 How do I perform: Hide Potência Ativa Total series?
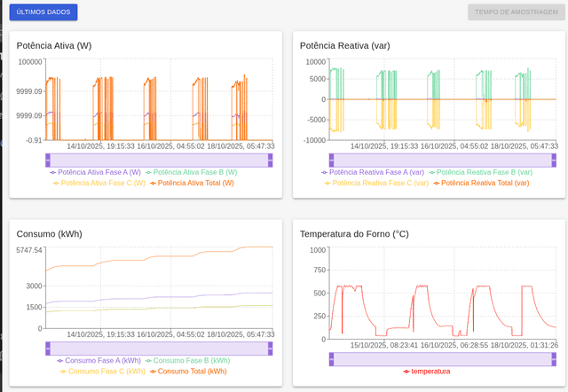pos(192,183)
